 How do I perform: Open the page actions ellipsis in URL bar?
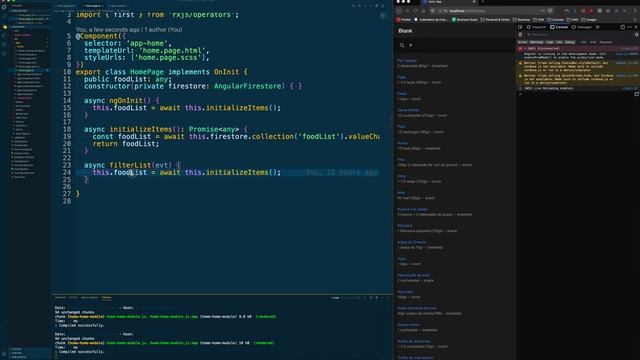coord(542,11)
